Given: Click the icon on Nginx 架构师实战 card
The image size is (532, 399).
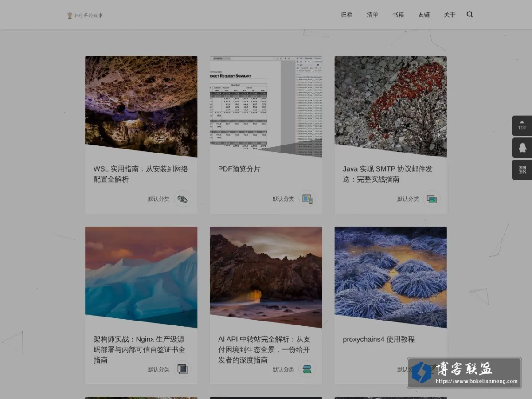Looking at the screenshot, I should click(x=182, y=369).
